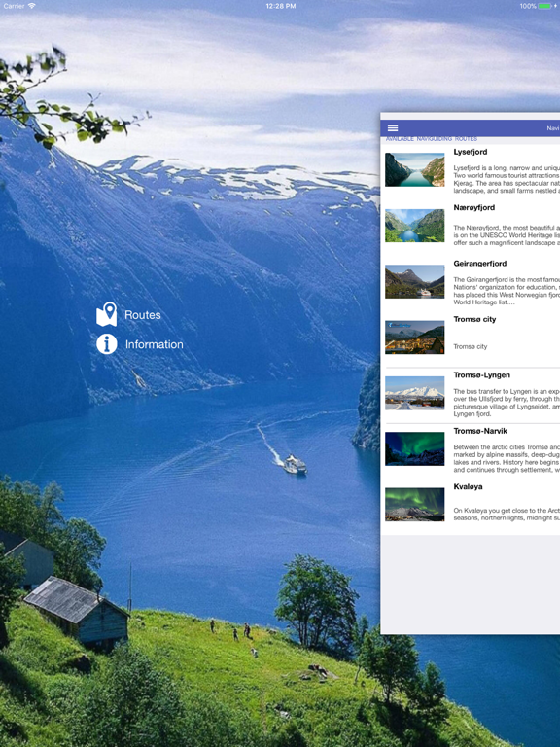This screenshot has width=560, height=747.
Task: Select the Nærøyfjord thumbnail image
Action: coord(415,226)
